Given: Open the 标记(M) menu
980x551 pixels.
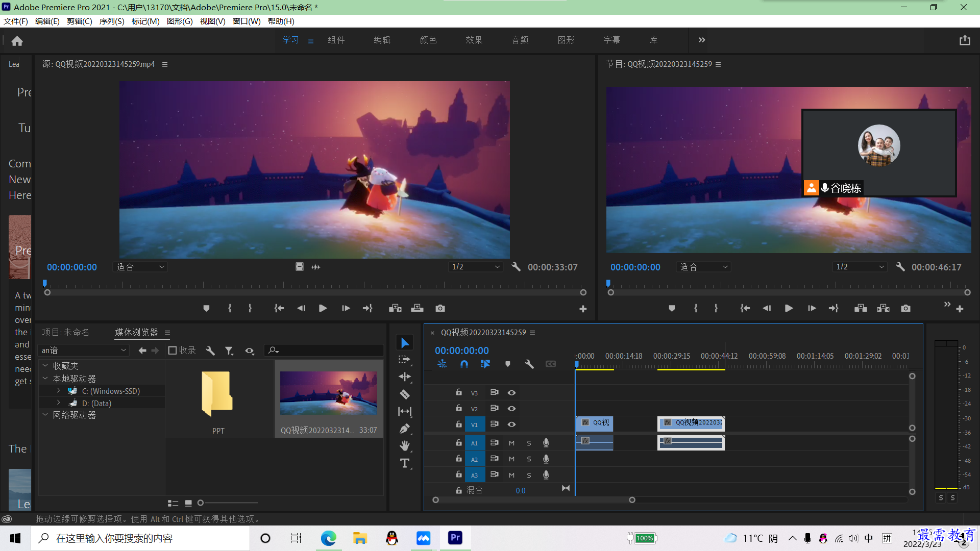Looking at the screenshot, I should coord(145,21).
